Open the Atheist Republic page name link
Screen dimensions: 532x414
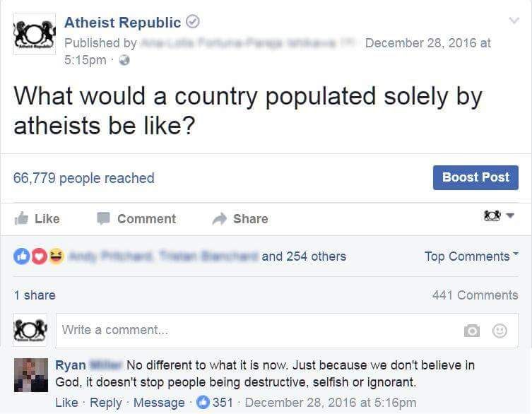[x=122, y=23]
